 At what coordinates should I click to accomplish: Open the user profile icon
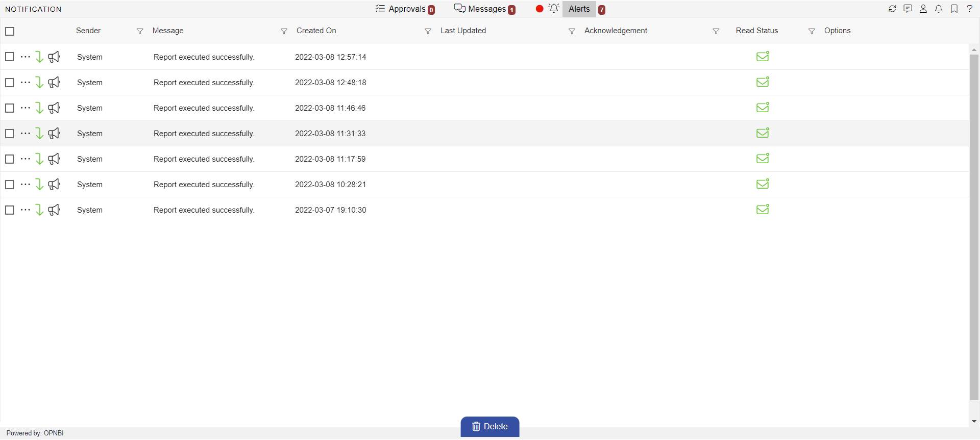[x=923, y=9]
